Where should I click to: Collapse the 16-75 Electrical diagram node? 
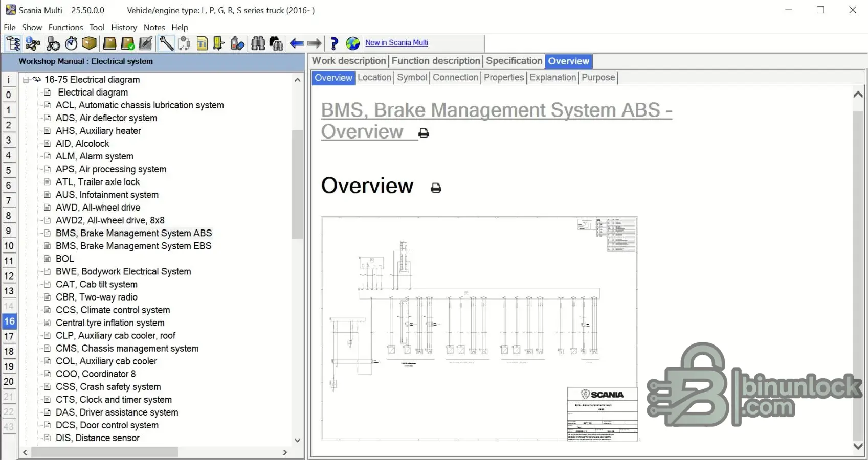point(25,79)
